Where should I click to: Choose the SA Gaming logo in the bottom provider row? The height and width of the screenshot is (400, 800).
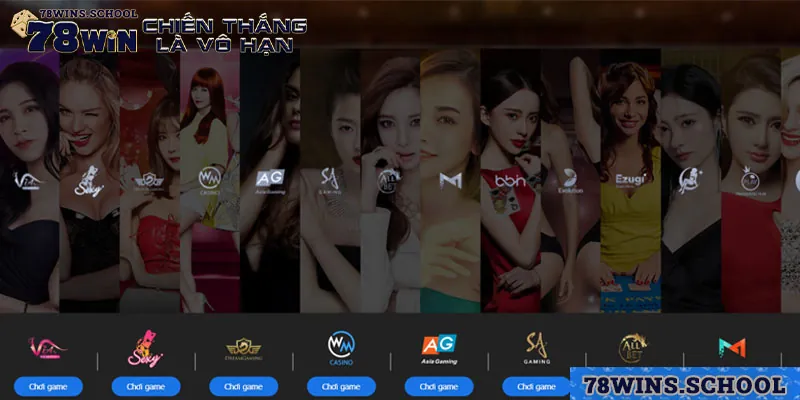pyautogui.click(x=537, y=347)
